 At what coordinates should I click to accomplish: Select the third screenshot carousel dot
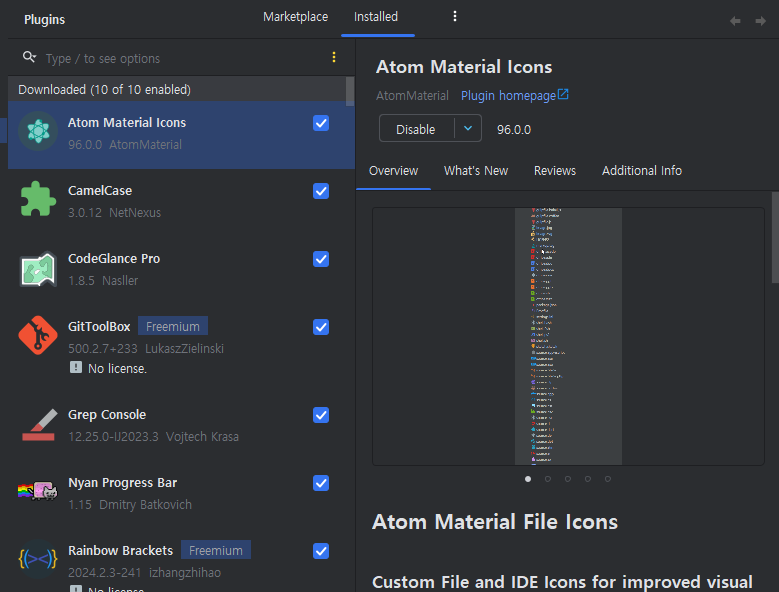(567, 479)
